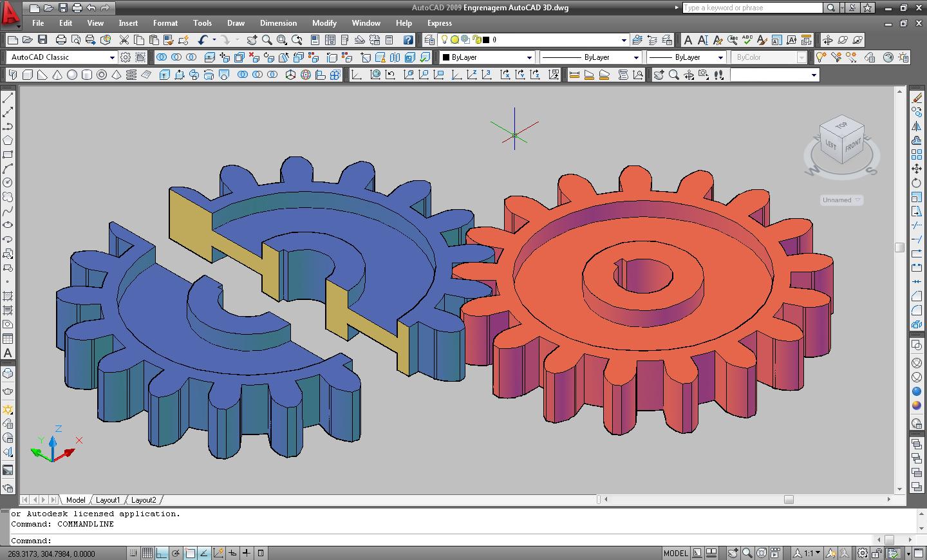The image size is (927, 560).
Task: Click the Plot icon to print
Action: pyautogui.click(x=61, y=39)
